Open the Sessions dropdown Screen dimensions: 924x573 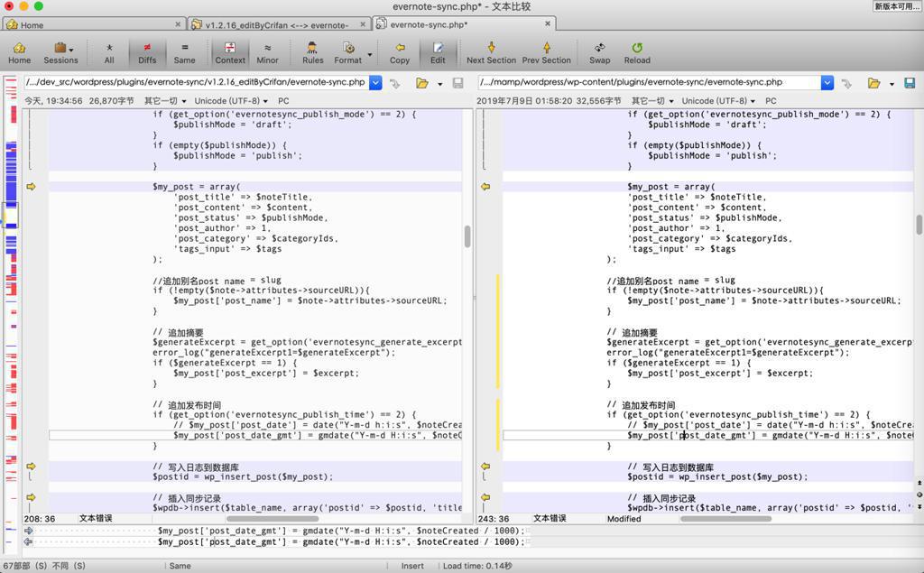pos(60,52)
